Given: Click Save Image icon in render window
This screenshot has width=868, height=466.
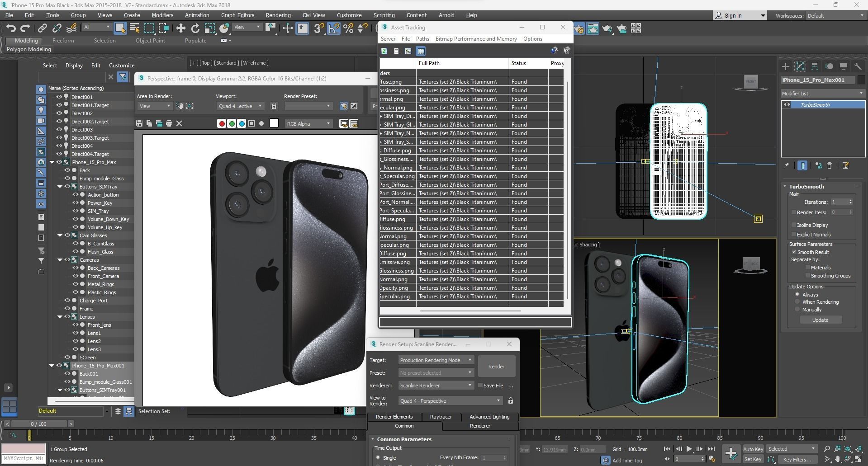Looking at the screenshot, I should point(139,123).
